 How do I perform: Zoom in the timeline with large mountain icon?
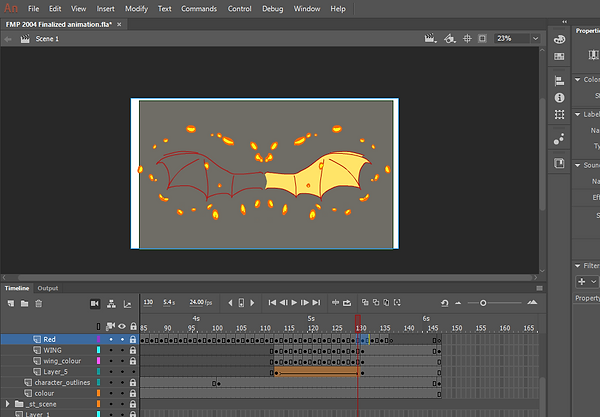coord(532,303)
